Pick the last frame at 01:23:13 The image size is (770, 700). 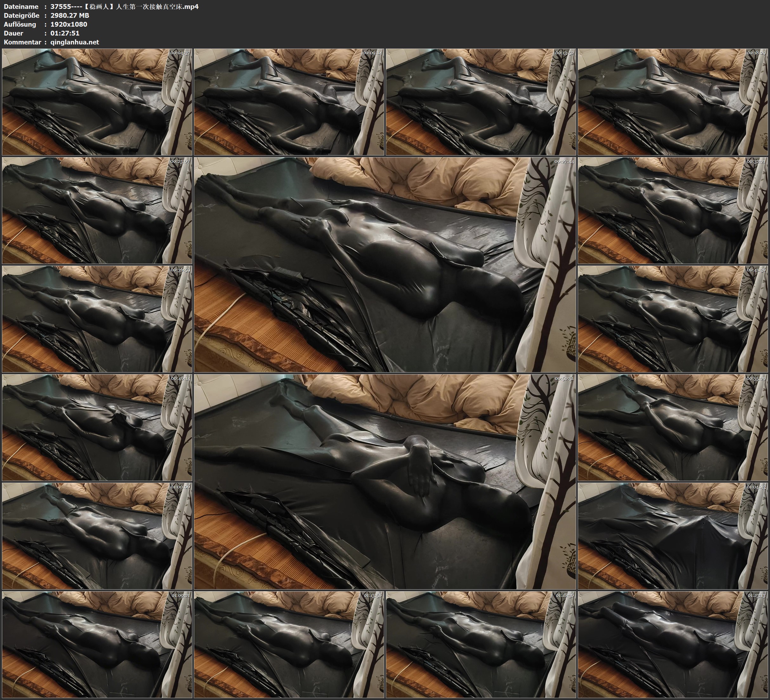pos(673,644)
